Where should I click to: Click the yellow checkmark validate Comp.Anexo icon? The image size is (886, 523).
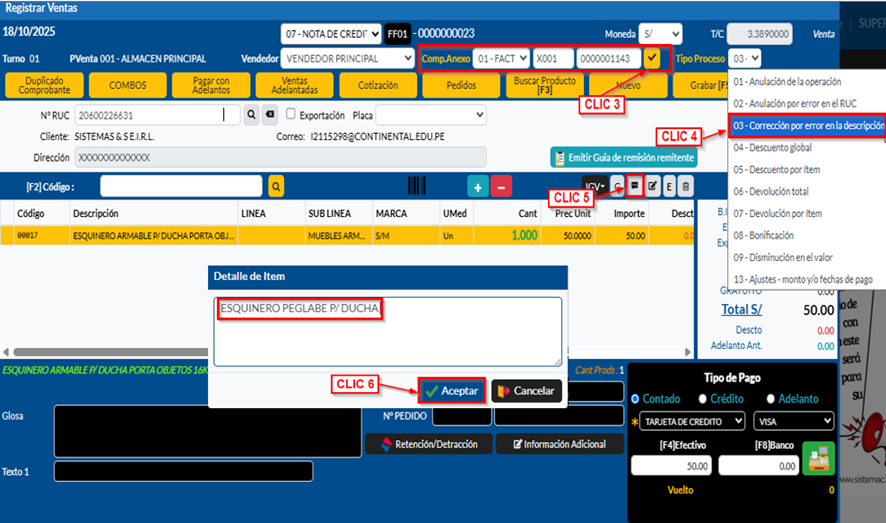(652, 58)
